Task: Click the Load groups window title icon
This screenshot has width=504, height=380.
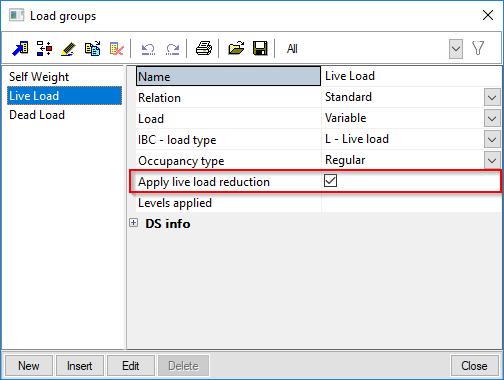Action: [16, 15]
